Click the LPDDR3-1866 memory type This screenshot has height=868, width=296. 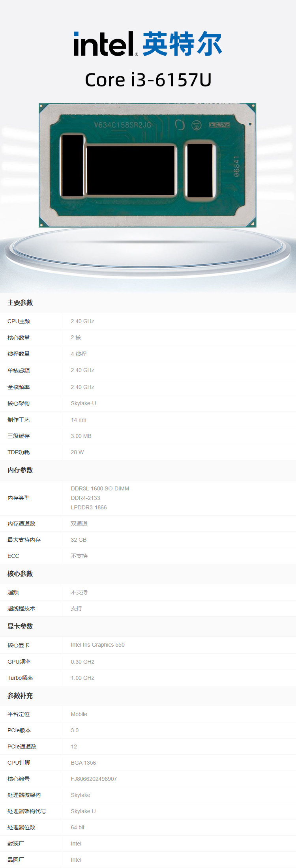(89, 507)
